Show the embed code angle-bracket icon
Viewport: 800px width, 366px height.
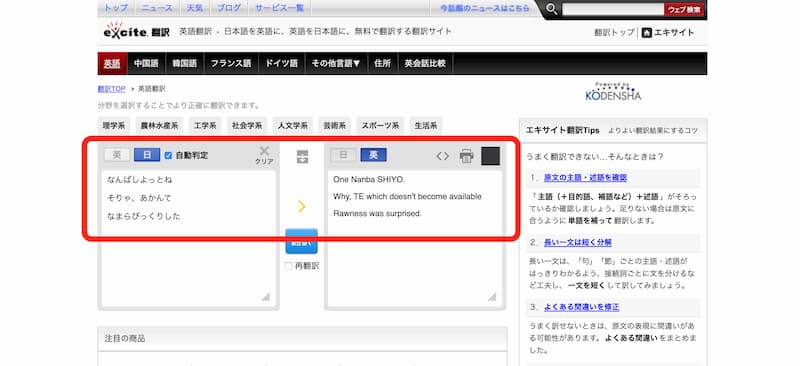click(x=442, y=156)
